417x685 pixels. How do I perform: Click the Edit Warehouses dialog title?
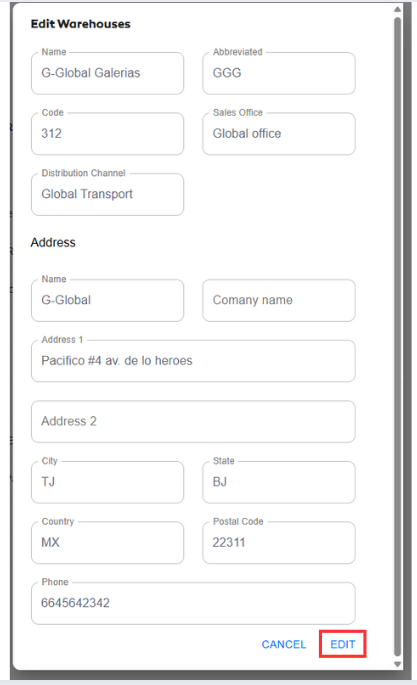coord(81,24)
